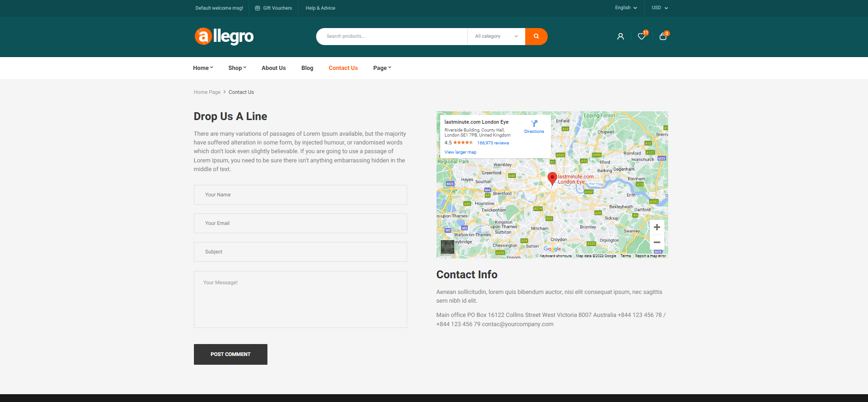Click Report a map error link
The image size is (868, 402).
pyautogui.click(x=650, y=256)
